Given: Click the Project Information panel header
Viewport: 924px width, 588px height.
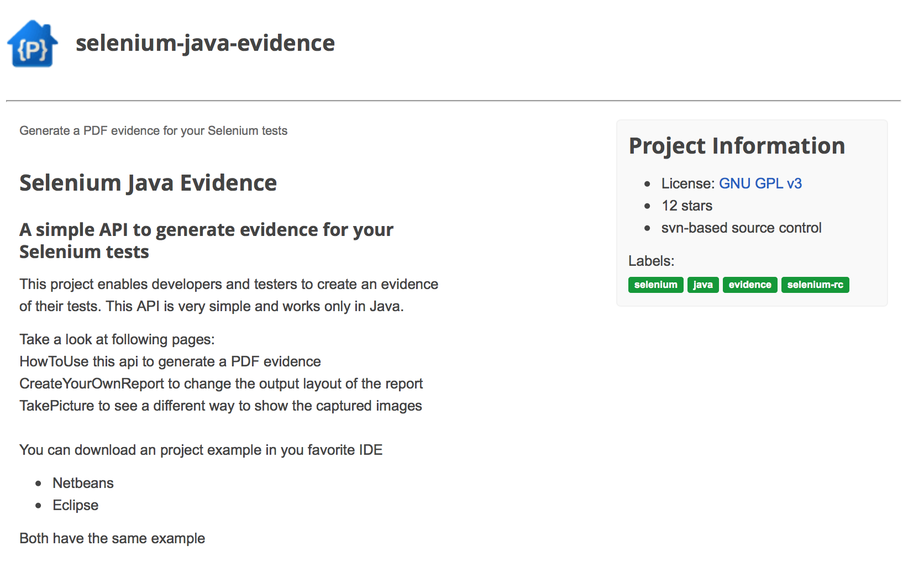Looking at the screenshot, I should (x=737, y=145).
